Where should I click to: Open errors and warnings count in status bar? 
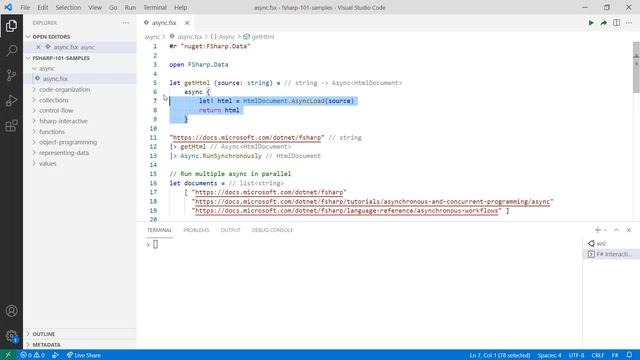click(x=32, y=355)
